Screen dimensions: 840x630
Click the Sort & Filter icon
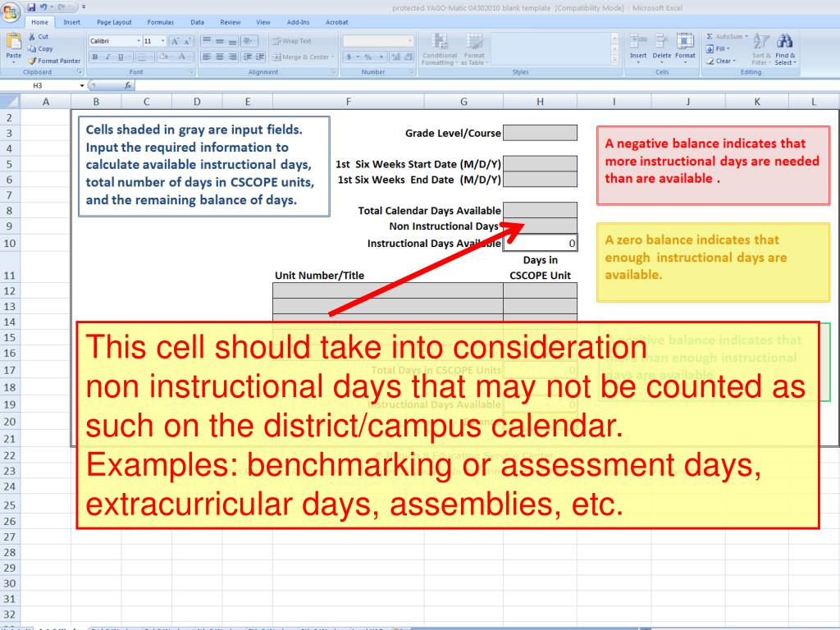(760, 48)
